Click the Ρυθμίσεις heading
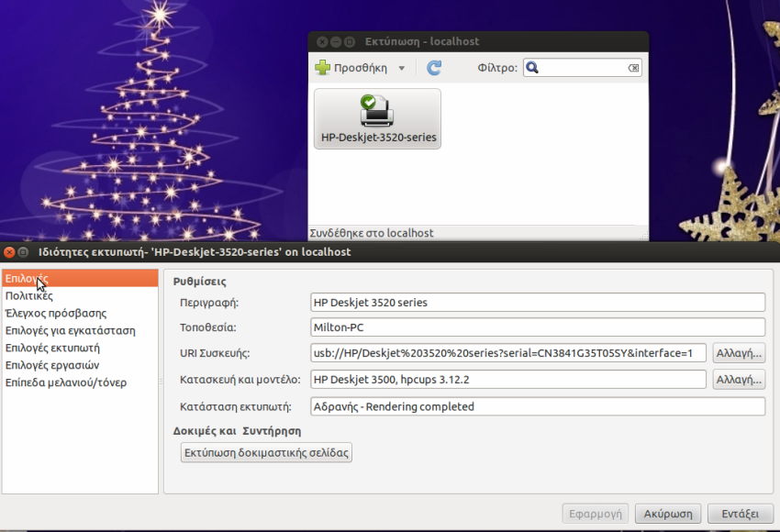 click(x=199, y=282)
